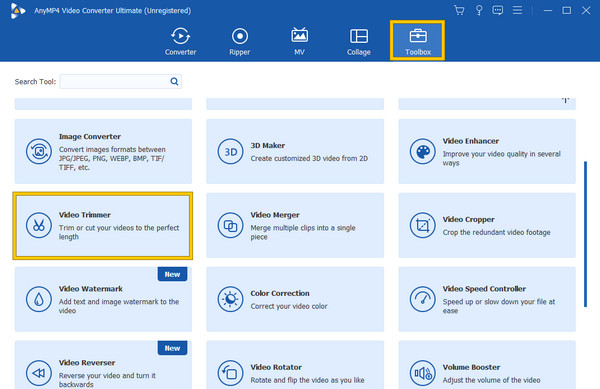Click the New badge on Video Watermark
Screen dimensions: 600x389
click(x=172, y=274)
